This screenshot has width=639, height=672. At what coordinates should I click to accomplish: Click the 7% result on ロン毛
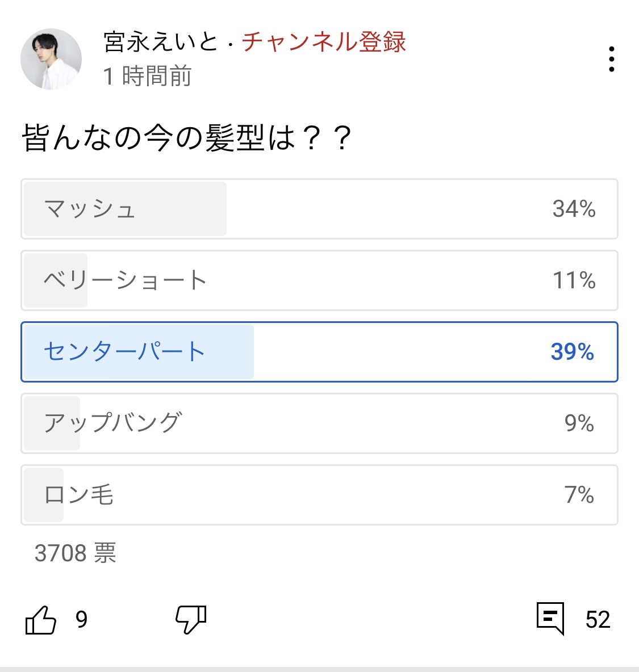click(x=579, y=495)
